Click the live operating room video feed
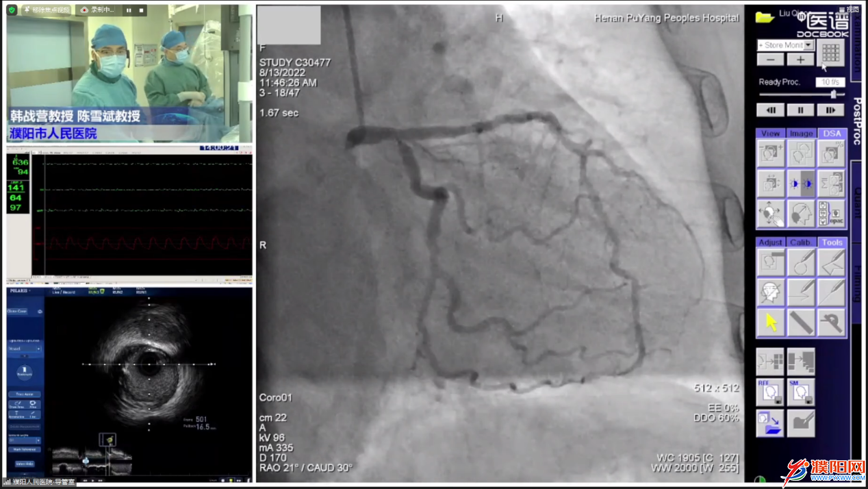Image resolution: width=868 pixels, height=489 pixels. [x=129, y=74]
